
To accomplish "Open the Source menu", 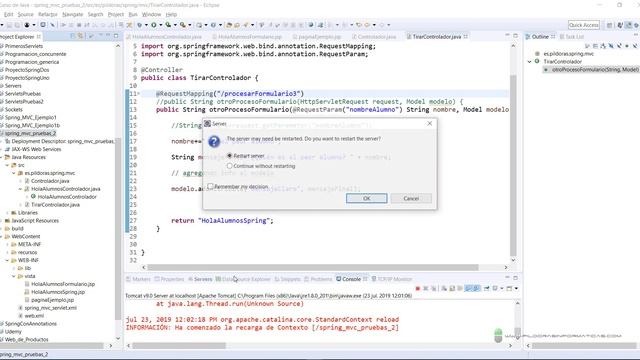I will pyautogui.click(x=25, y=14).
